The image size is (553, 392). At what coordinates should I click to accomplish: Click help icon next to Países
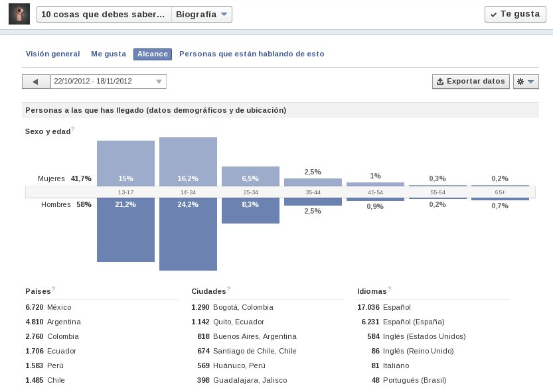54,289
